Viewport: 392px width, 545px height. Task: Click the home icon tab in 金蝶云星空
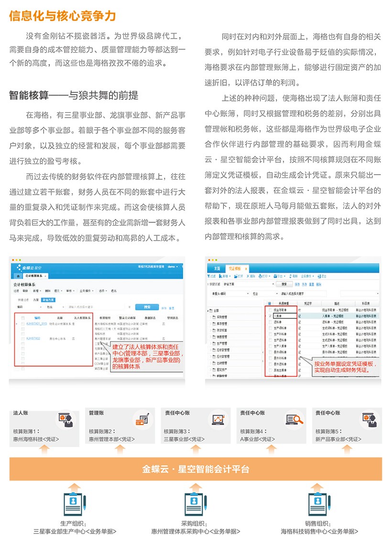coord(18,276)
